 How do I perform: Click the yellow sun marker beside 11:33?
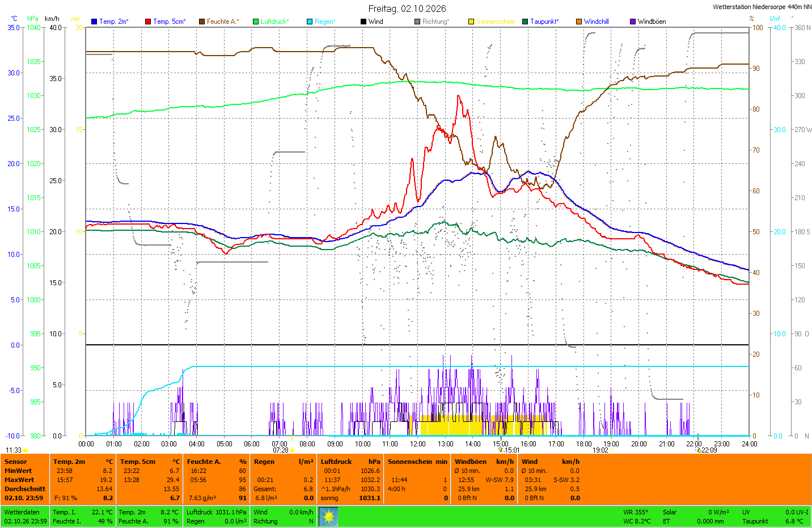coord(26,450)
